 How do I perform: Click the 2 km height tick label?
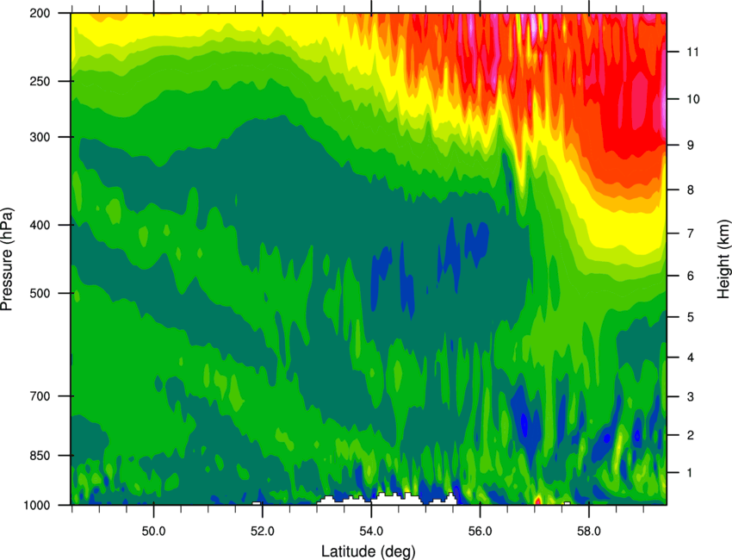coord(690,435)
